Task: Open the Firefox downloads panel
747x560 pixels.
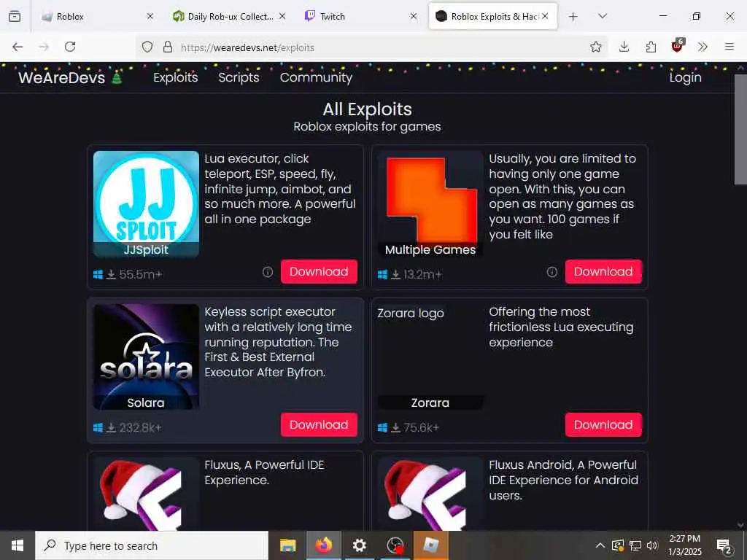Action: pos(624,47)
